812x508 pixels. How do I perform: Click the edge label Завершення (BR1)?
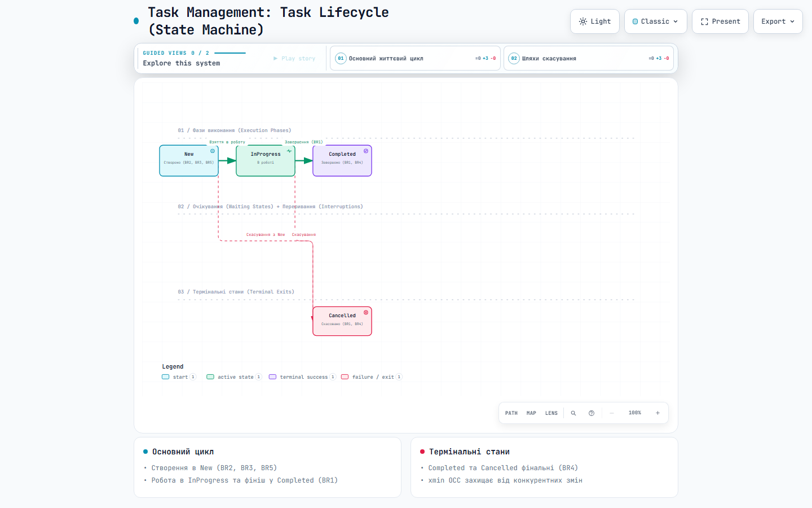click(x=304, y=142)
